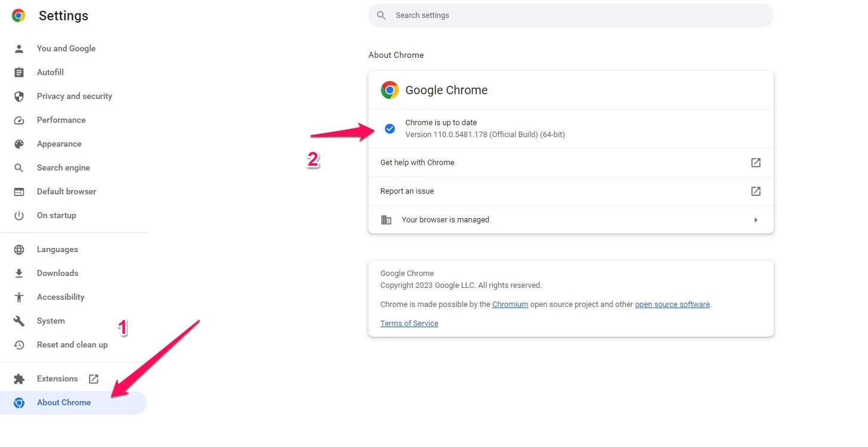Image resolution: width=868 pixels, height=447 pixels.
Task: Select the Privacy and security shield icon
Action: 18,96
